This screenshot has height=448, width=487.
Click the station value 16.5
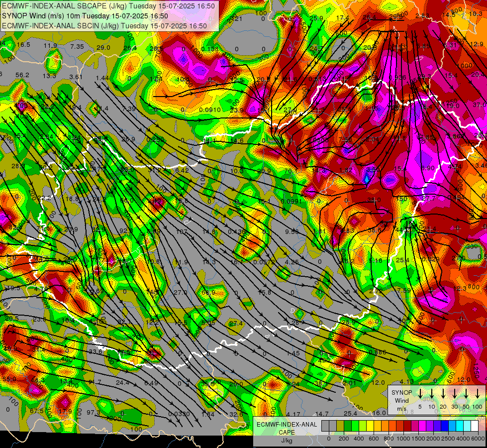(x=23, y=45)
